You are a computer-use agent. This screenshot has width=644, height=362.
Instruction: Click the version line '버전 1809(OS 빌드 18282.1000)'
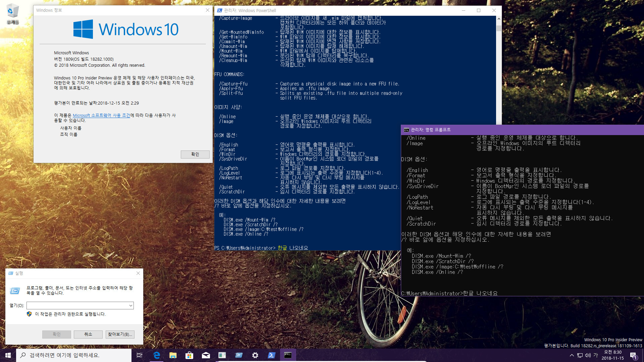click(84, 59)
